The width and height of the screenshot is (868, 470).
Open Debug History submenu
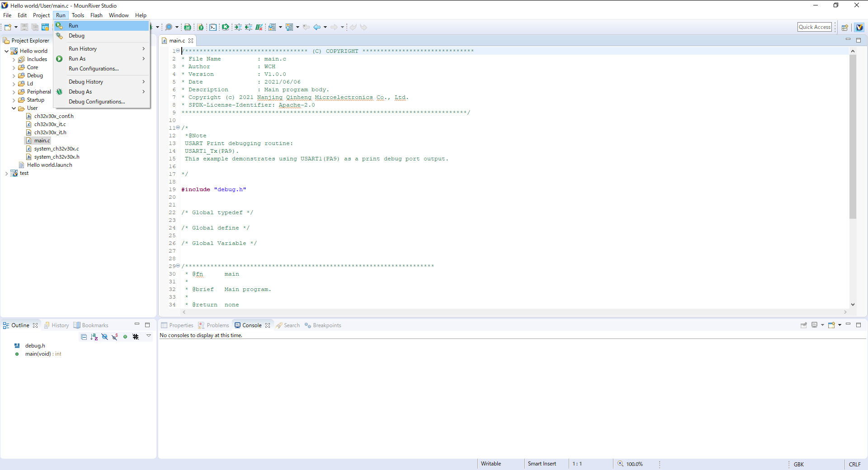click(102, 82)
